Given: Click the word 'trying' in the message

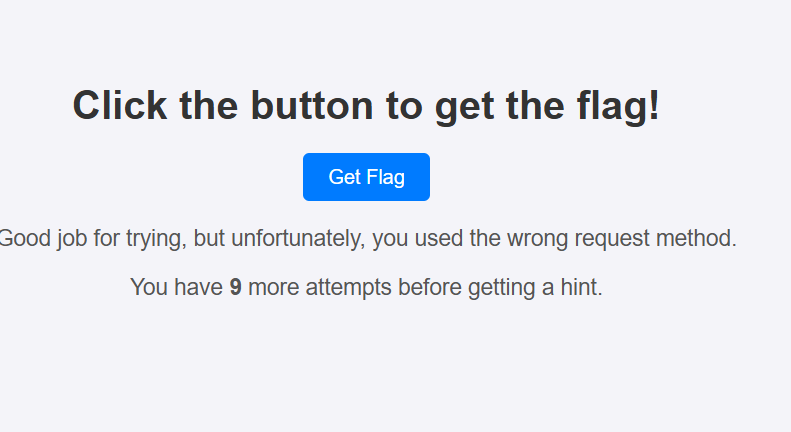Looking at the screenshot, I should click(x=156, y=238).
